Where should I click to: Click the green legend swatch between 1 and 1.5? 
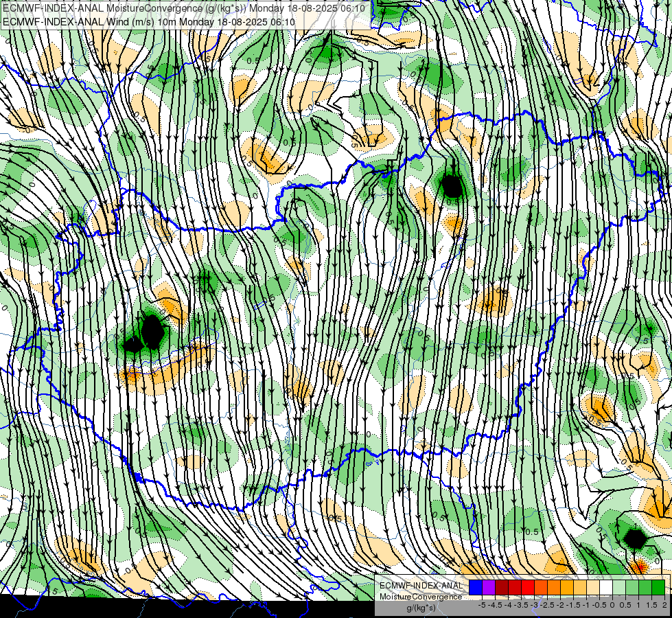645,588
